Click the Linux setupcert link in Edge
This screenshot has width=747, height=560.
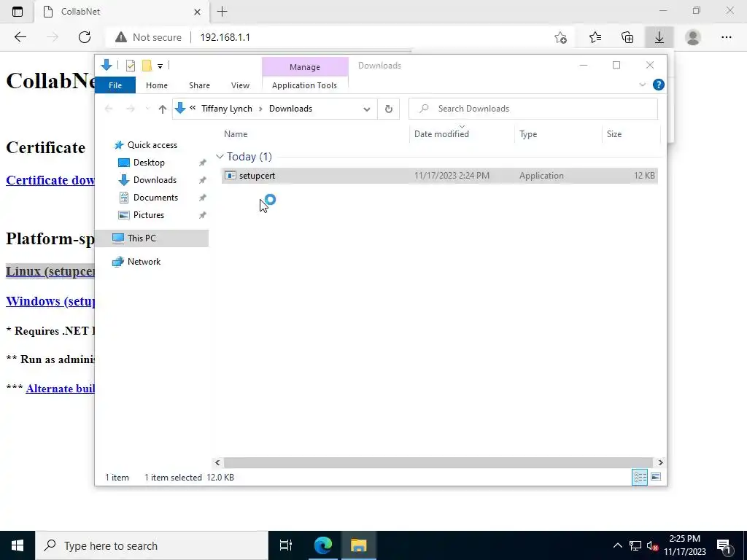[50, 271]
